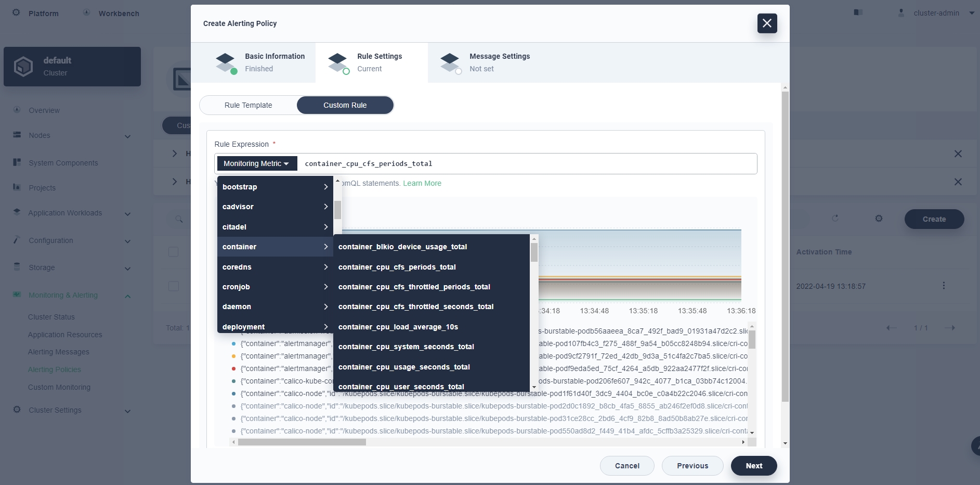Choose container_cpu_load_average_10s from the list
This screenshot has width=980, height=485.
398,327
